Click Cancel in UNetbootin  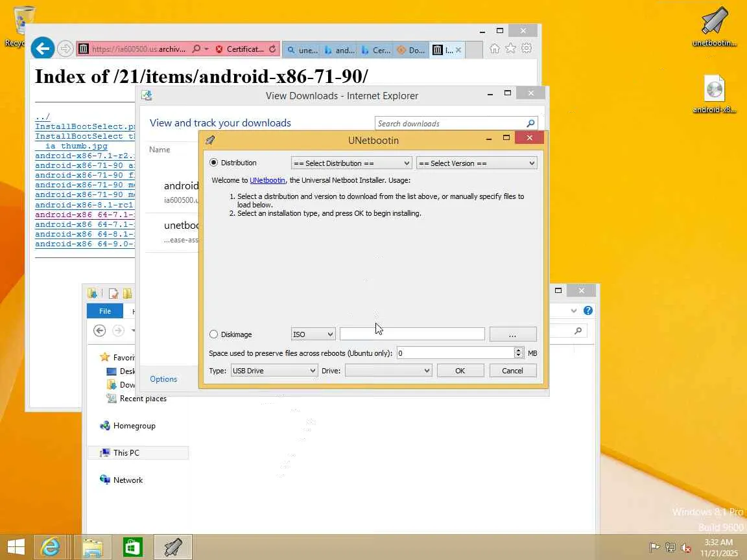coord(513,371)
